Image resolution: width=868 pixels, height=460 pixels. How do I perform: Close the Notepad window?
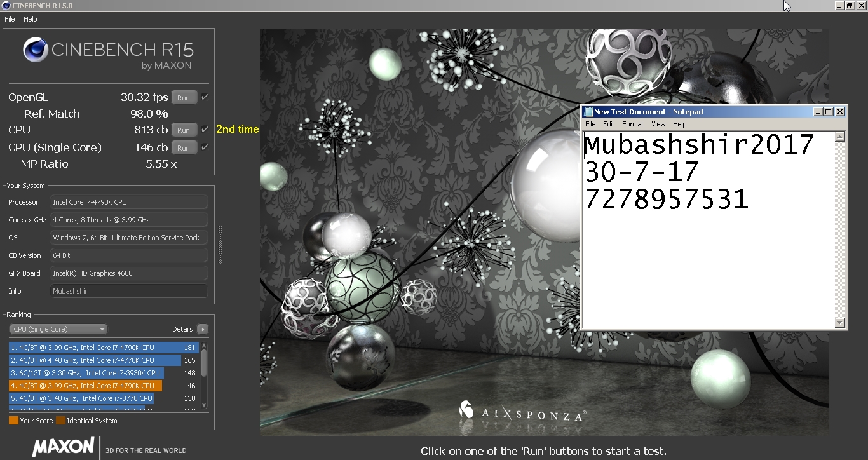tap(840, 112)
